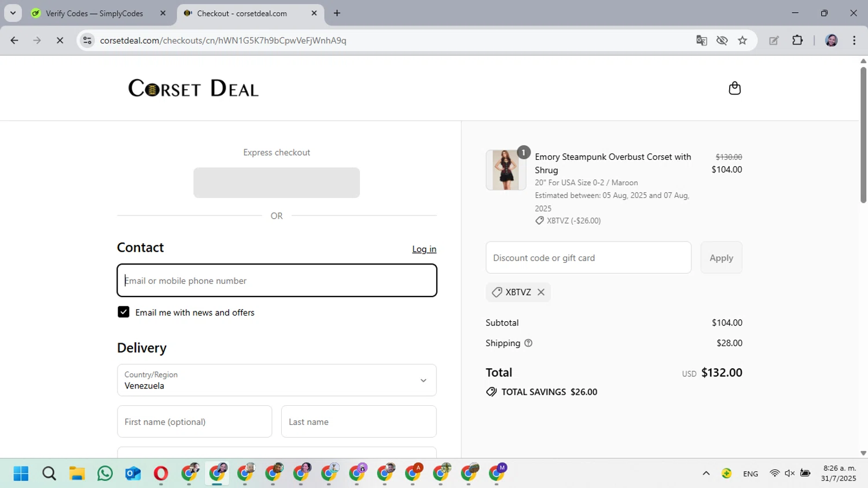Switch to the Verify Codes — SimplyCodes tab
The width and height of the screenshot is (868, 488).
(94, 13)
